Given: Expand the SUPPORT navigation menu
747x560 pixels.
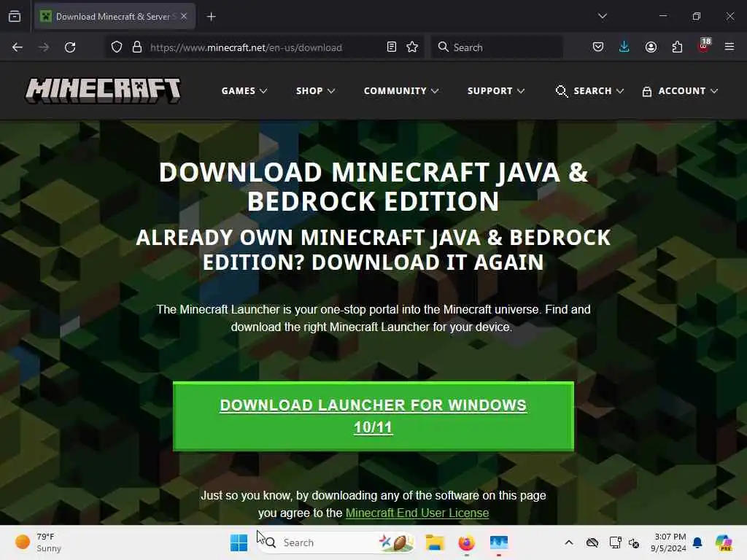Looking at the screenshot, I should [496, 90].
